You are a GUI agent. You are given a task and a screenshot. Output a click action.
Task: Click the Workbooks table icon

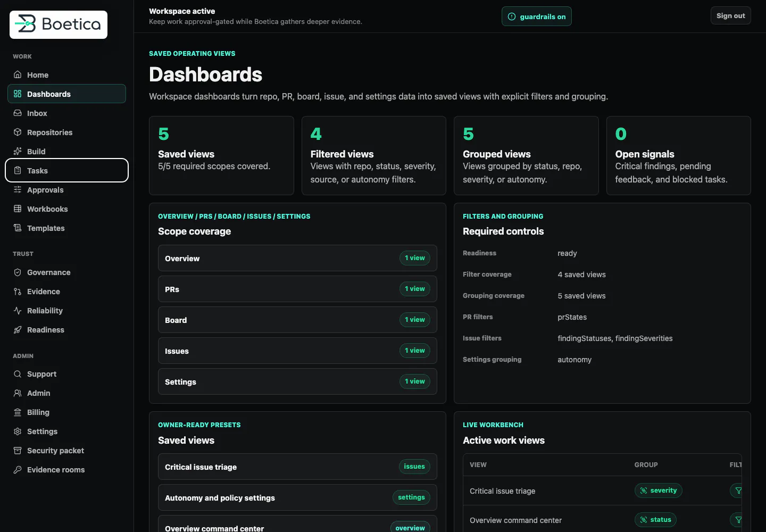click(18, 209)
